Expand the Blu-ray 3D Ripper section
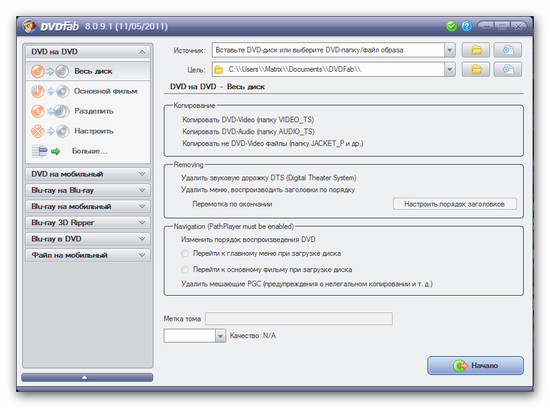The image size is (550, 408). pyautogui.click(x=88, y=222)
